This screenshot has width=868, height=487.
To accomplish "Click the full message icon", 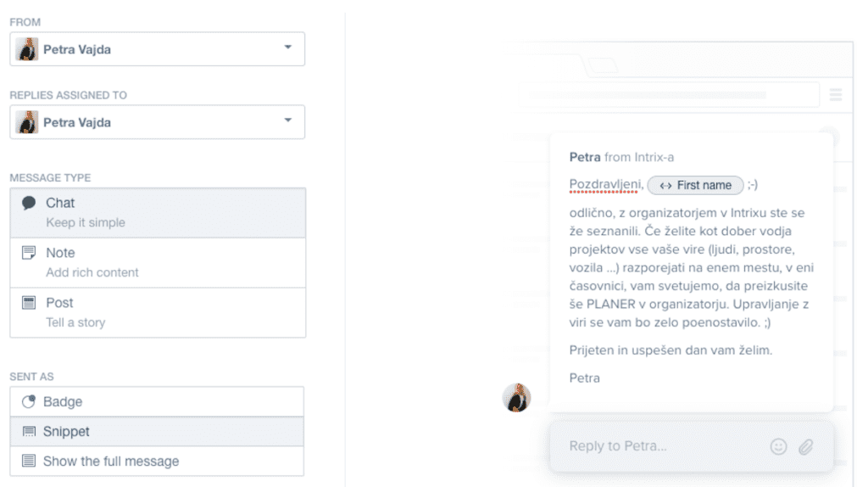I will 29,461.
